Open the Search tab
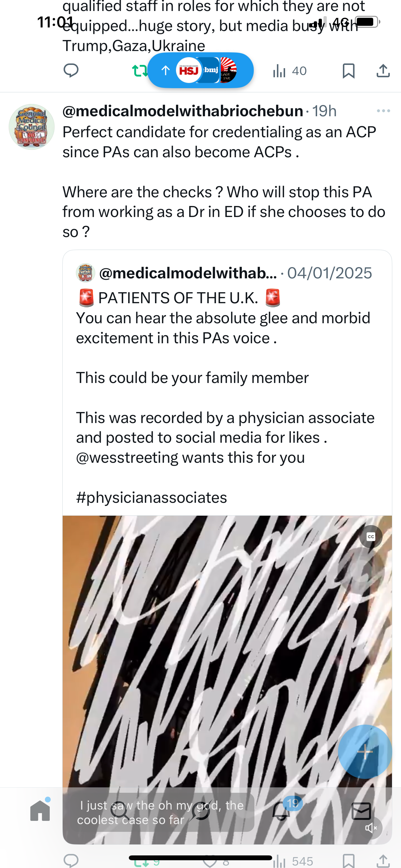Image resolution: width=401 pixels, height=868 pixels. click(120, 811)
